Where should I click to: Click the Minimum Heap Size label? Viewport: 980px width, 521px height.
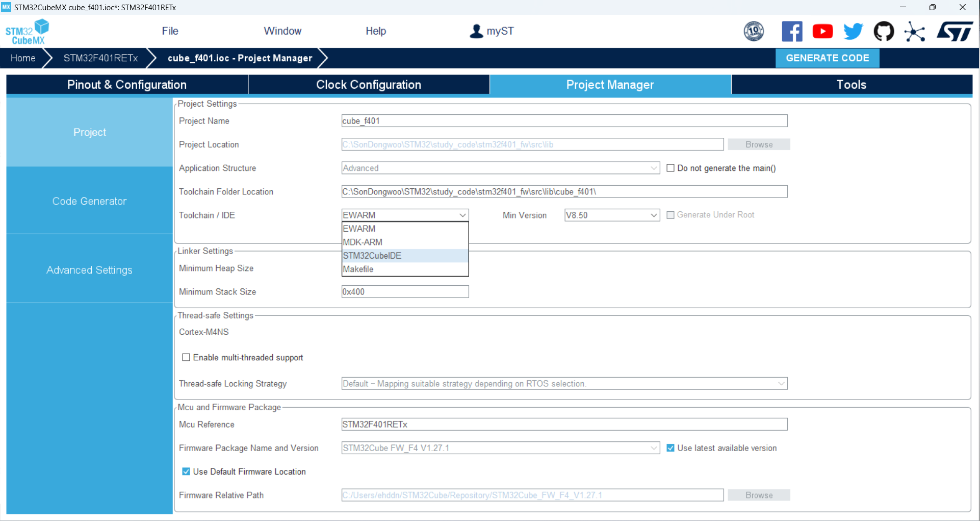(216, 268)
